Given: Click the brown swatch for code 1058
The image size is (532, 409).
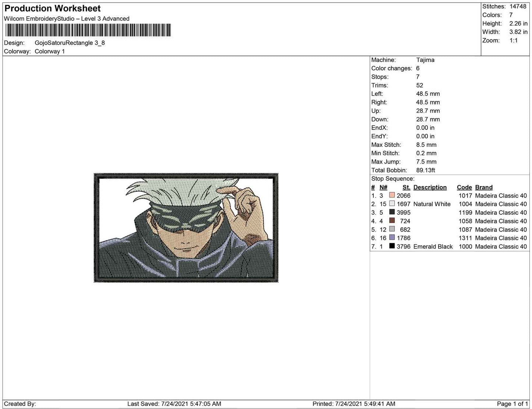Looking at the screenshot, I should (392, 221).
